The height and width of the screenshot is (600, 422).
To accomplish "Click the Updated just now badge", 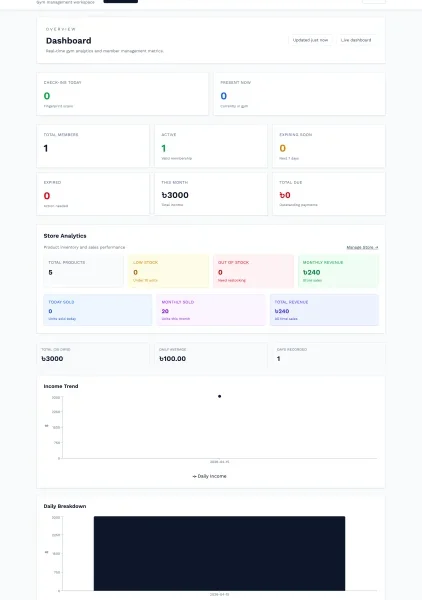I will point(310,40).
